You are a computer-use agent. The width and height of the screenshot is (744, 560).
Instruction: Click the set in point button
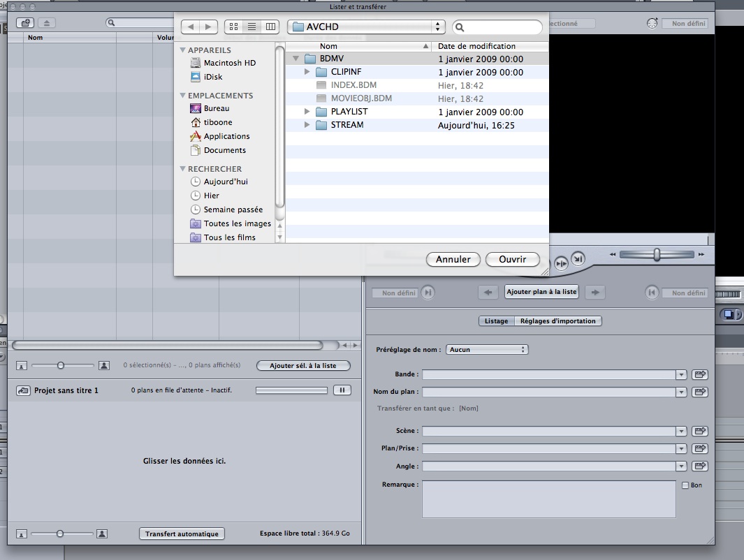click(428, 293)
